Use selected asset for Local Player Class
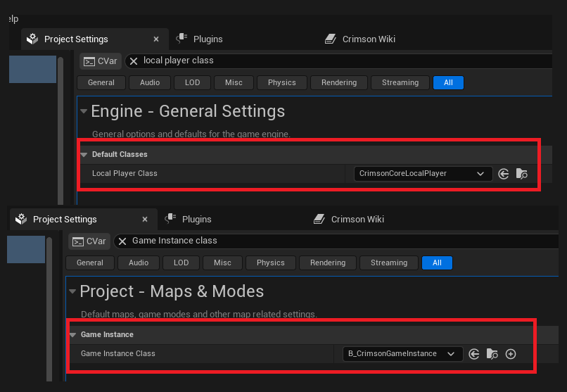The height and width of the screenshot is (392, 567). tap(504, 174)
